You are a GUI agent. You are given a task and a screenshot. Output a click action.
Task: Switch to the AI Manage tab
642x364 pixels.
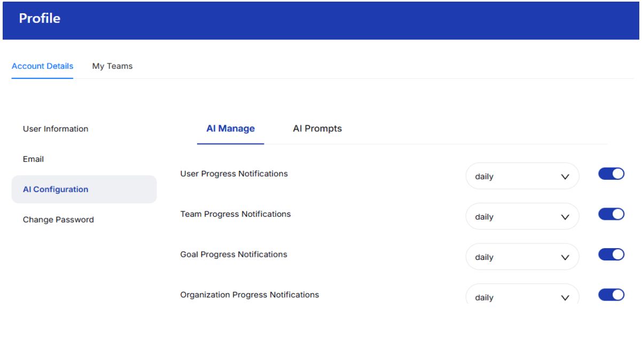pos(230,129)
